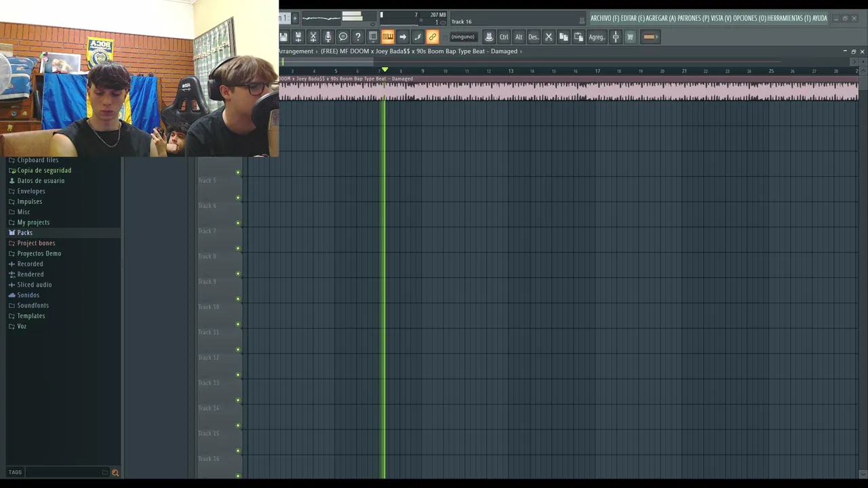Open the AGREGAR (A) menu
The height and width of the screenshot is (488, 868).
pyautogui.click(x=660, y=18)
